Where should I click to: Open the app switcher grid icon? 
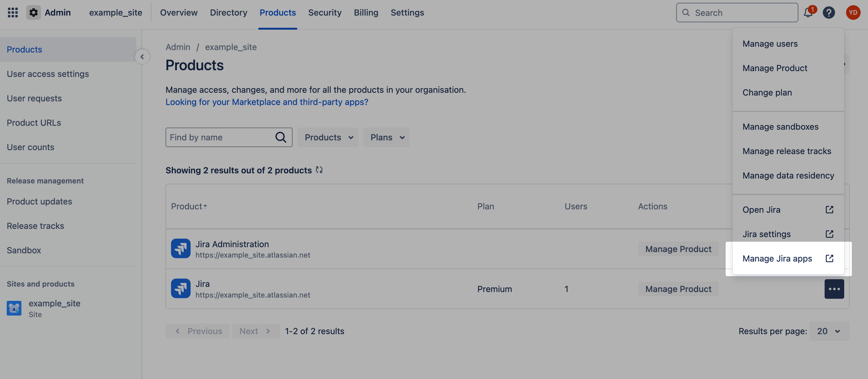point(13,13)
